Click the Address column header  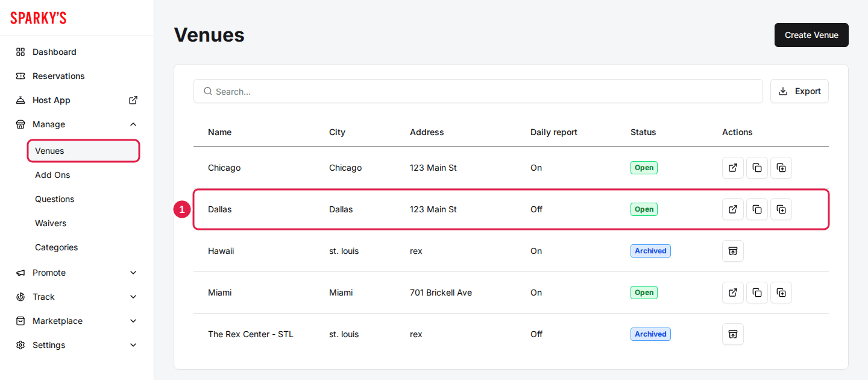(427, 132)
